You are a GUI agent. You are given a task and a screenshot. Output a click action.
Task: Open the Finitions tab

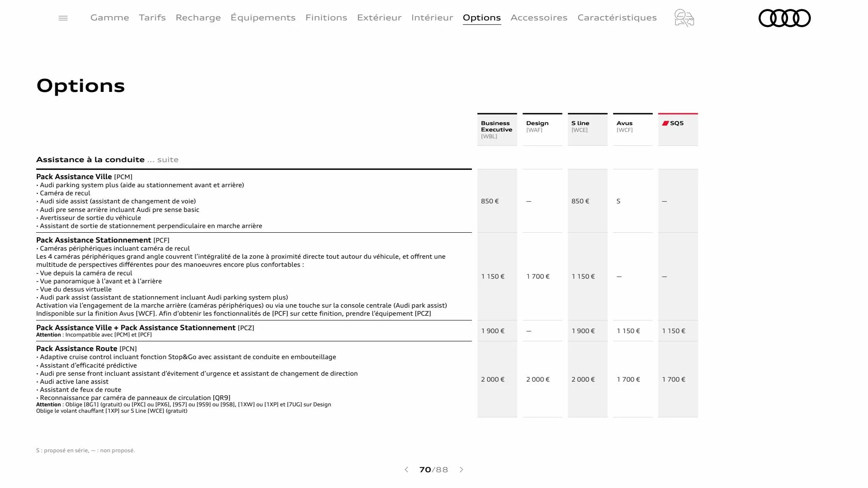pos(326,17)
